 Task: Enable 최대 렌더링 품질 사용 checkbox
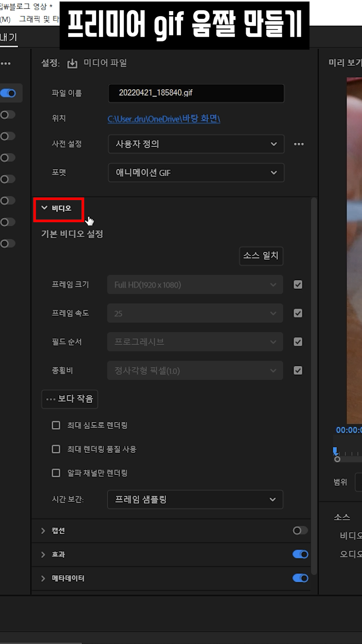(x=56, y=449)
